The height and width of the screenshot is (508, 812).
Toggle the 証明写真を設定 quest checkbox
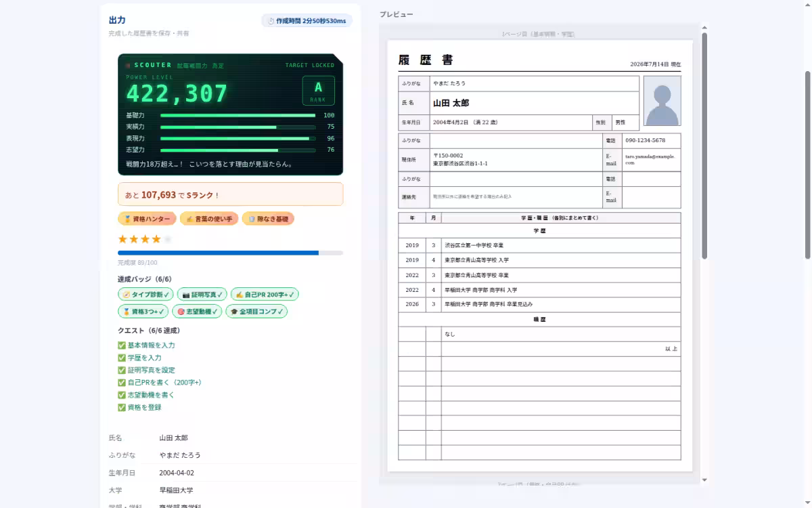point(122,371)
